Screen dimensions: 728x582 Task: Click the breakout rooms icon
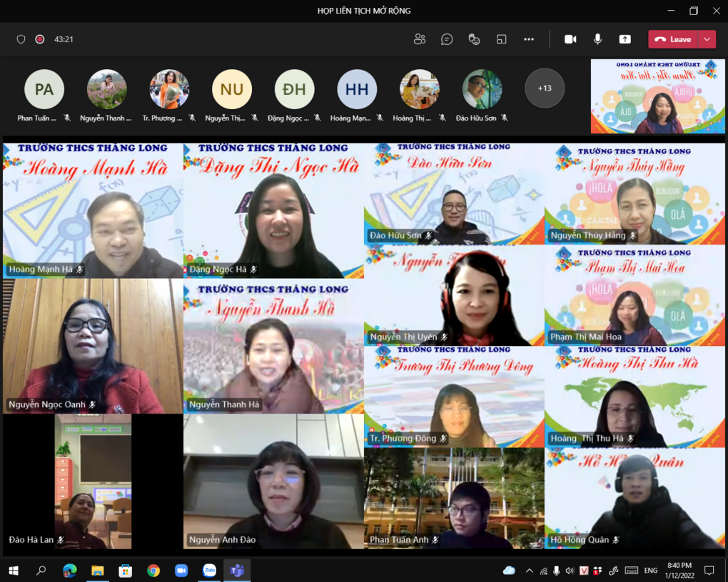[x=502, y=39]
